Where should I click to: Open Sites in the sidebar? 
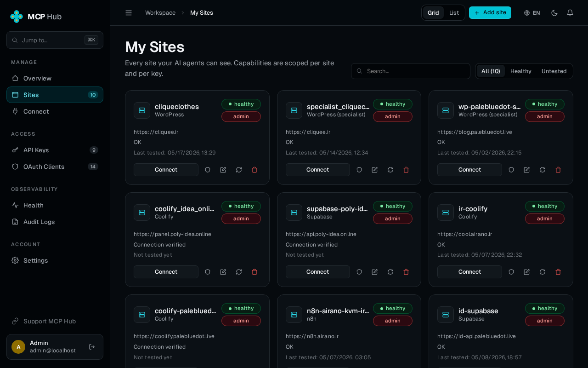pos(55,95)
